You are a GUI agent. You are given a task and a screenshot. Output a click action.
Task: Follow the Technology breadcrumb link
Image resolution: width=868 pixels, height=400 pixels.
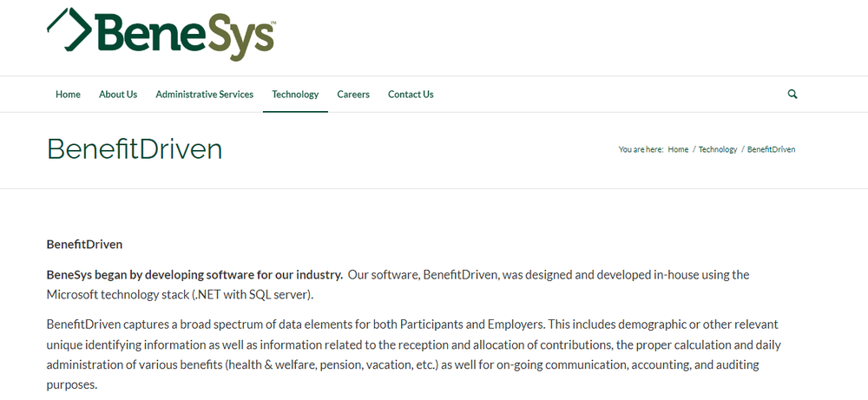(x=718, y=149)
